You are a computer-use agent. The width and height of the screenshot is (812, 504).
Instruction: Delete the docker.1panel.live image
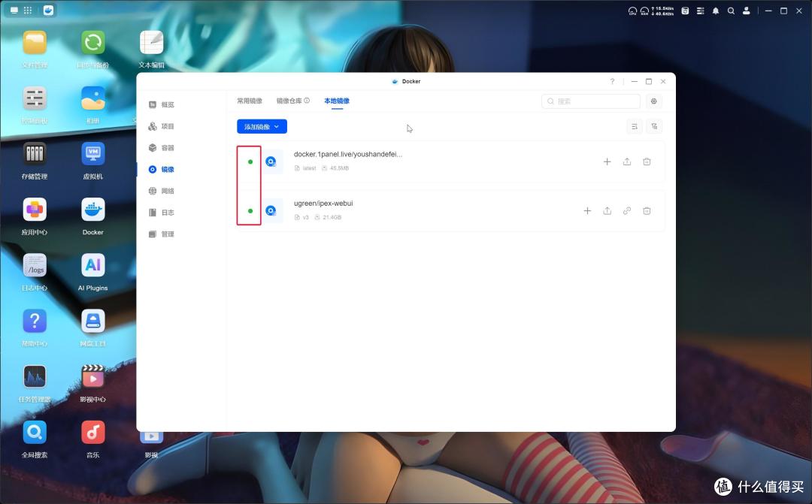point(647,162)
